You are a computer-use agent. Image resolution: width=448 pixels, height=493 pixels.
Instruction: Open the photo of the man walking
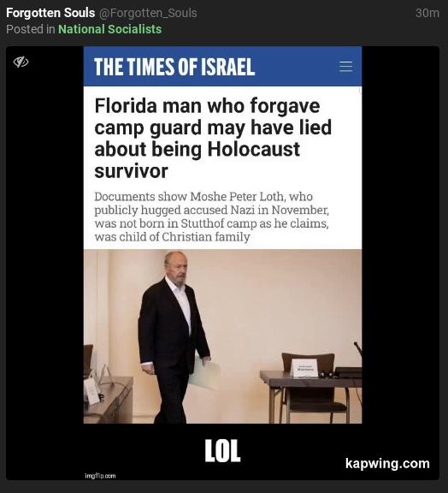click(x=222, y=336)
